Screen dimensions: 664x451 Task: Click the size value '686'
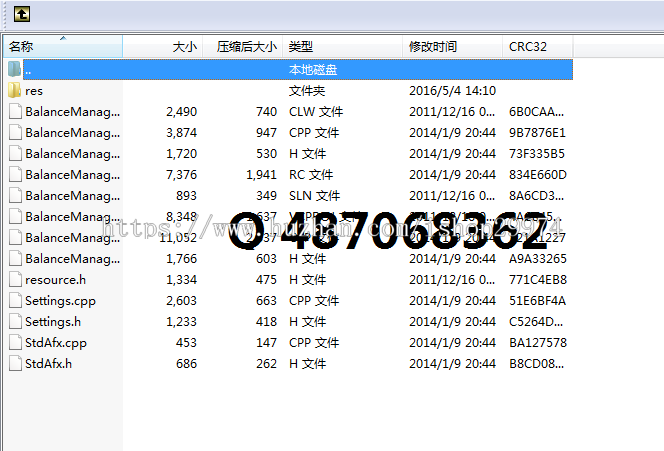[x=186, y=363]
